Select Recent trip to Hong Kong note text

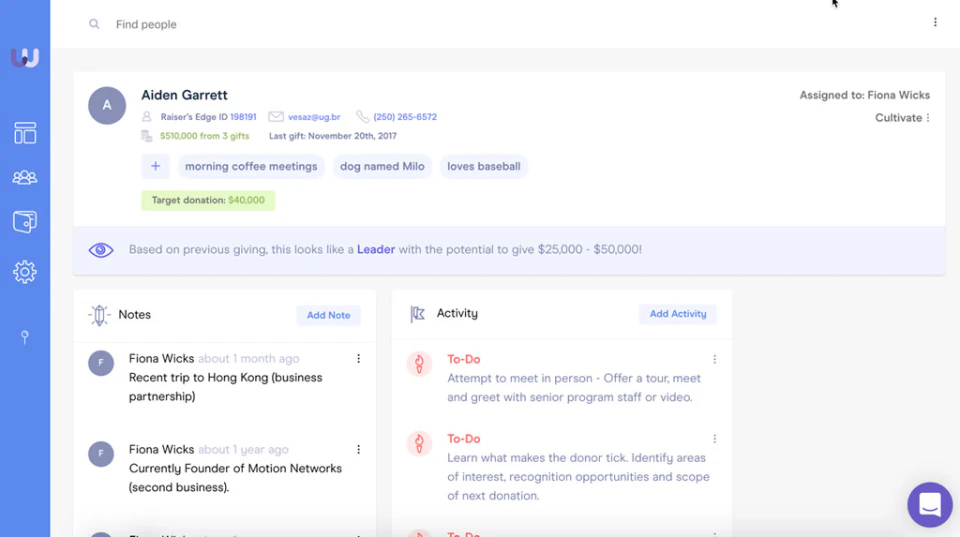tap(225, 387)
